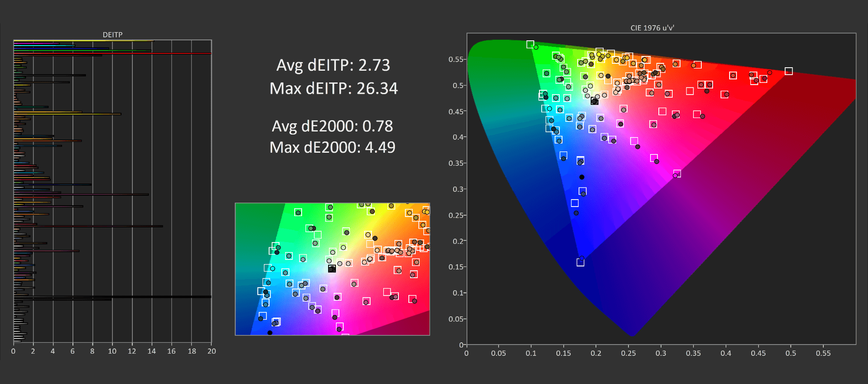Click the Avg dE2000: 0.78 text
868x384 pixels.
pyautogui.click(x=332, y=126)
